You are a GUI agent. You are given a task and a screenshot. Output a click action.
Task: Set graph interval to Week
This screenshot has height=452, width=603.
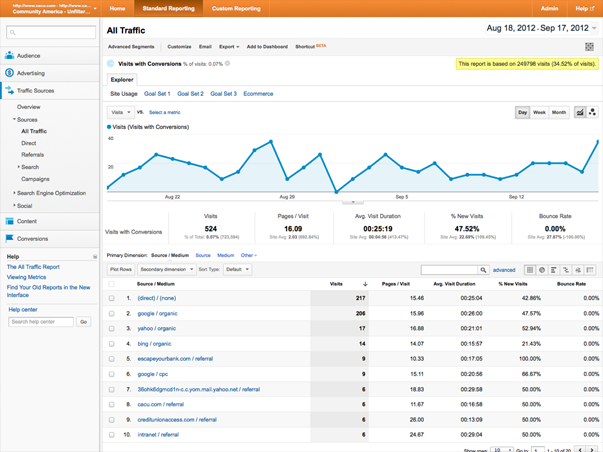pyautogui.click(x=539, y=112)
